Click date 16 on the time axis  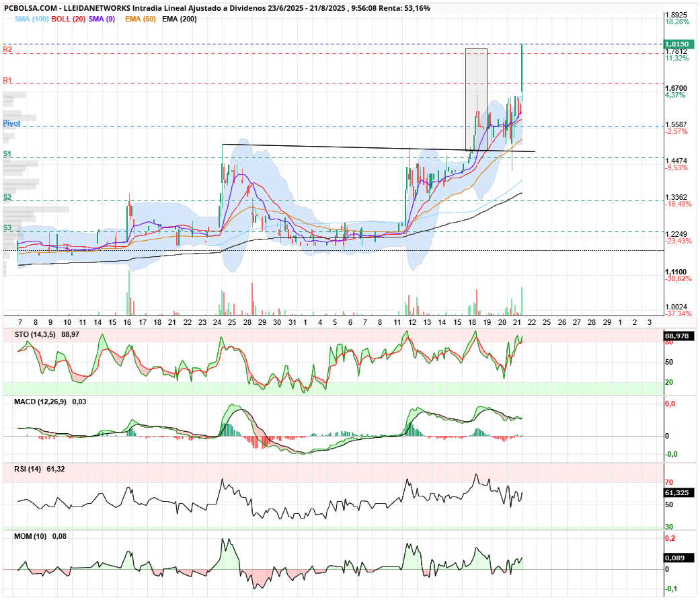pos(127,322)
